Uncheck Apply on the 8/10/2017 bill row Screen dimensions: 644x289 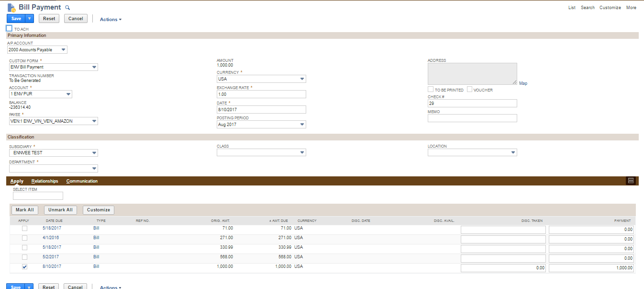[24, 266]
